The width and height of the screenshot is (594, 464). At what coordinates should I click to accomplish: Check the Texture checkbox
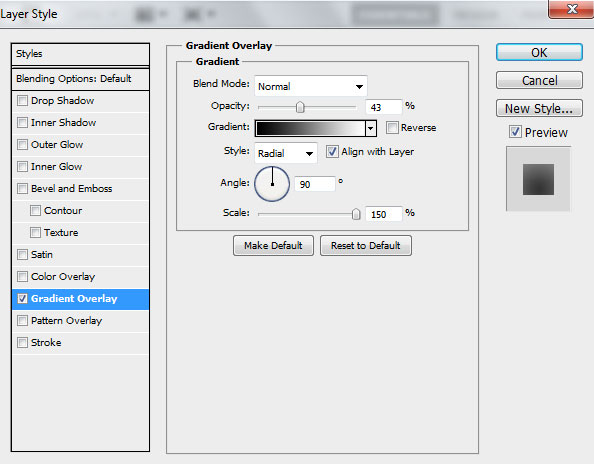(x=35, y=233)
